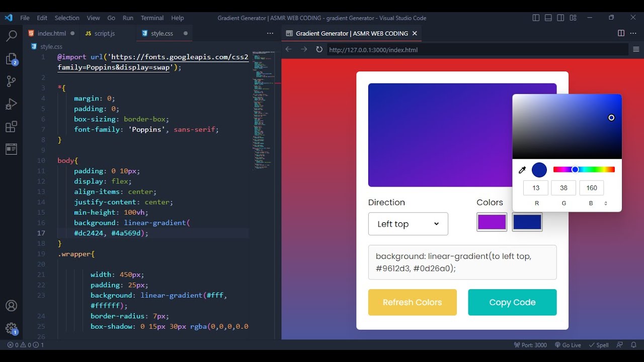Open the Explorer view in activity bar
Screen dimensions: 644x362
[11, 59]
